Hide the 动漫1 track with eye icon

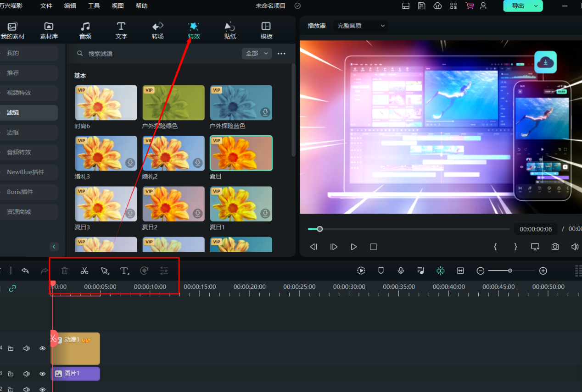pos(42,348)
